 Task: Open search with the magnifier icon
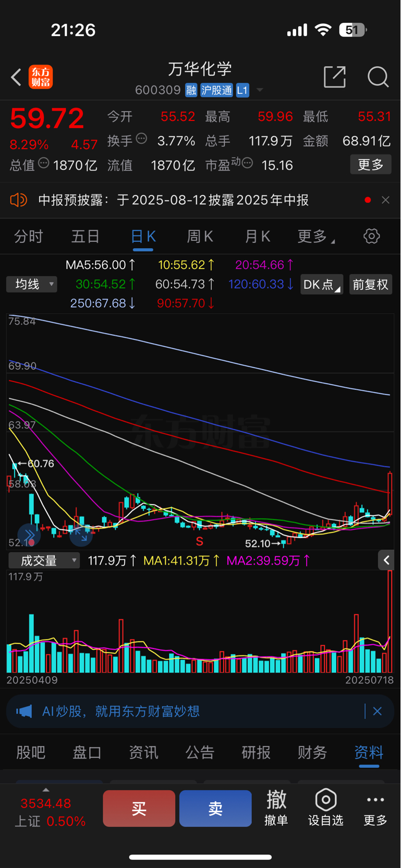[x=378, y=77]
